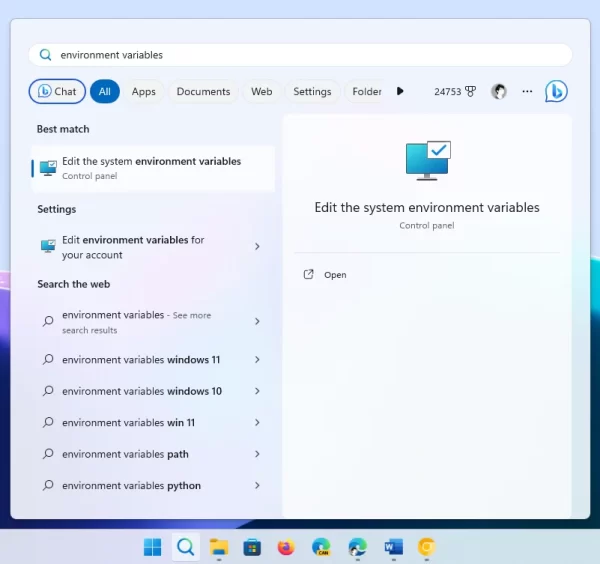The height and width of the screenshot is (564, 600).
Task: Click the preview title Edit the system environment variables
Action: point(427,207)
